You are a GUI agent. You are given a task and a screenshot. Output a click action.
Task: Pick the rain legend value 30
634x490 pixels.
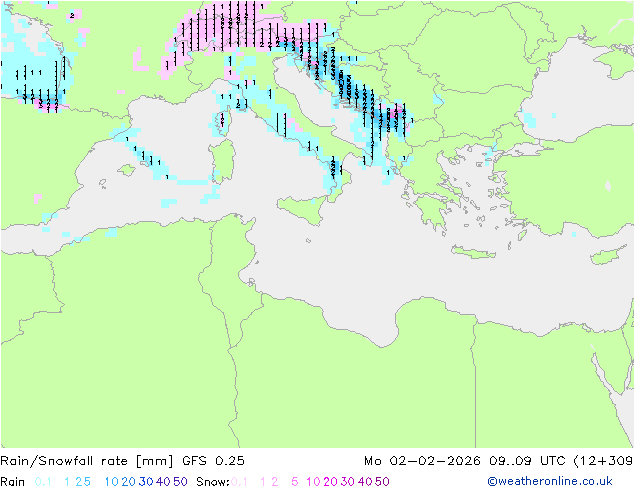tap(146, 482)
